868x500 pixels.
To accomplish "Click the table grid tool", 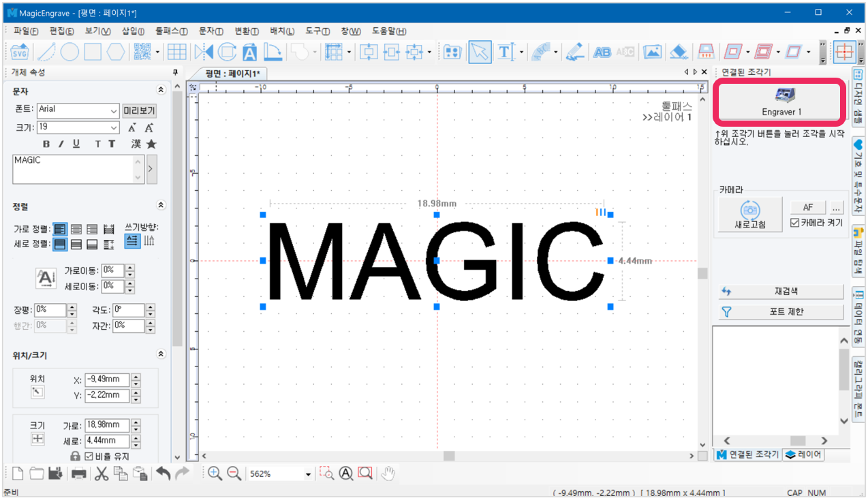I will tap(177, 52).
